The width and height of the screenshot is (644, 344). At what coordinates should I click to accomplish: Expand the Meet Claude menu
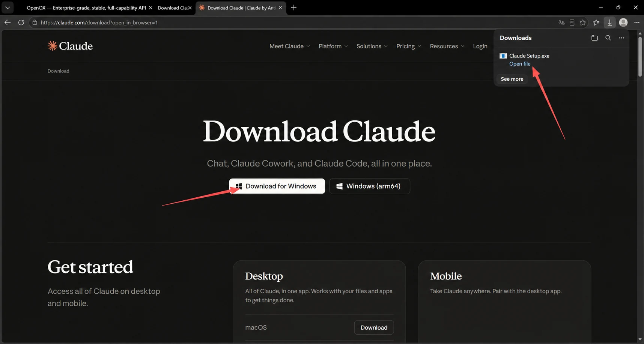click(290, 46)
